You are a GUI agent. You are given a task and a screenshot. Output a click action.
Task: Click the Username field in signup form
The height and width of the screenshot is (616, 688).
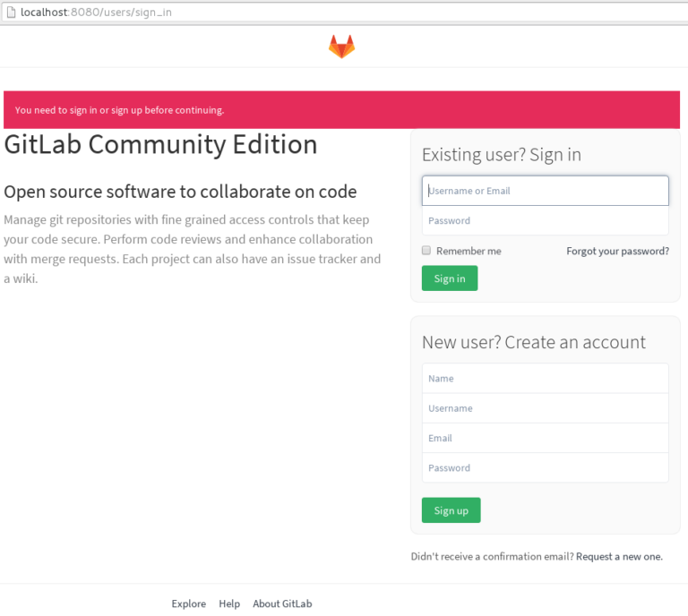coord(545,408)
